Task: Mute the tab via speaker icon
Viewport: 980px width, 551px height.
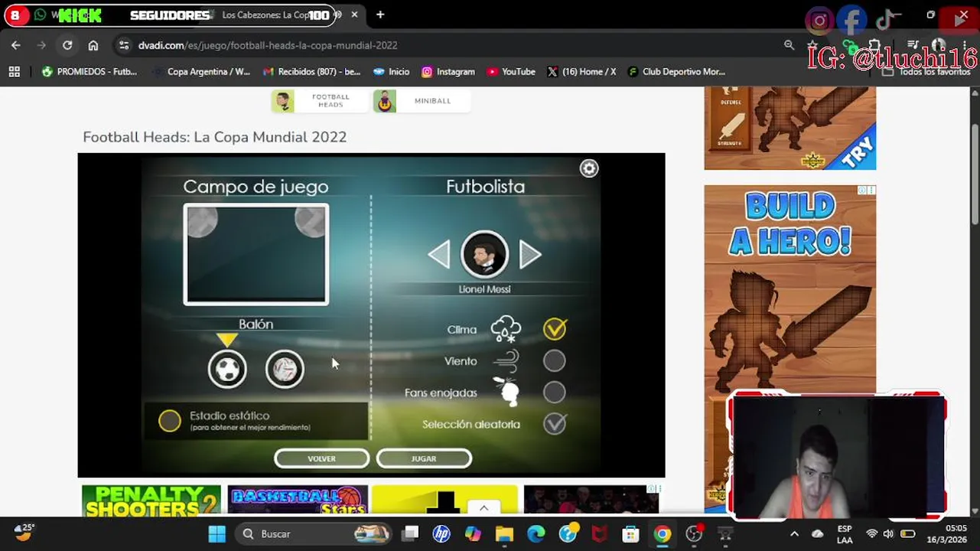Action: click(x=337, y=15)
